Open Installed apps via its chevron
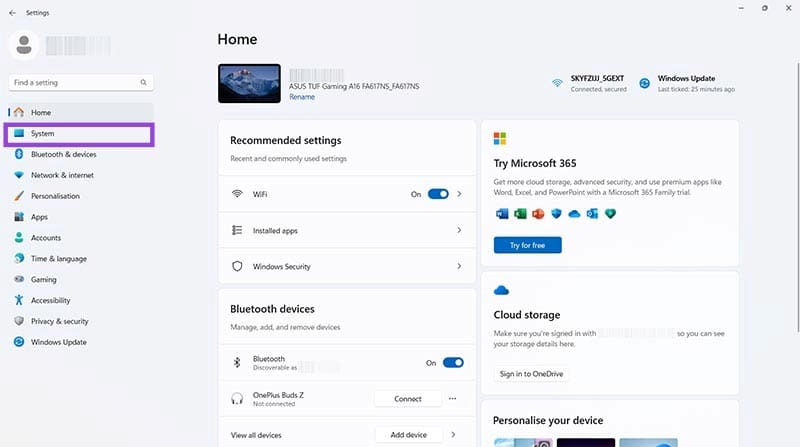Screen dimensions: 800x447 coord(459,230)
